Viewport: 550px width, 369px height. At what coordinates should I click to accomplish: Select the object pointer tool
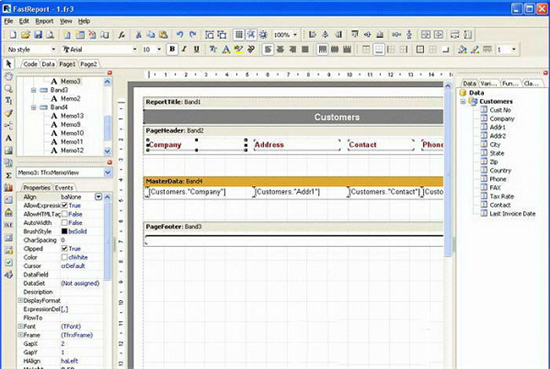coord(8,64)
